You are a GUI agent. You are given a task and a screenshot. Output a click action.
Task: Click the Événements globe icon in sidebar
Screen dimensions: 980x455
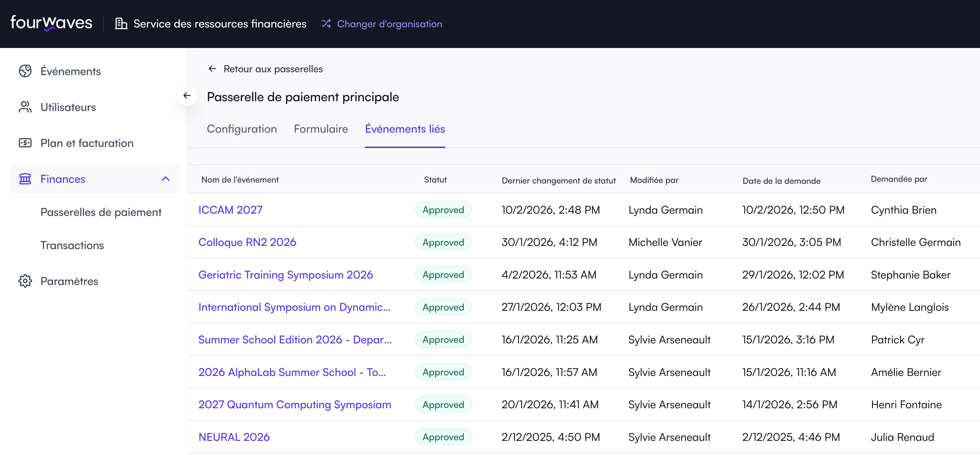pyautogui.click(x=25, y=71)
